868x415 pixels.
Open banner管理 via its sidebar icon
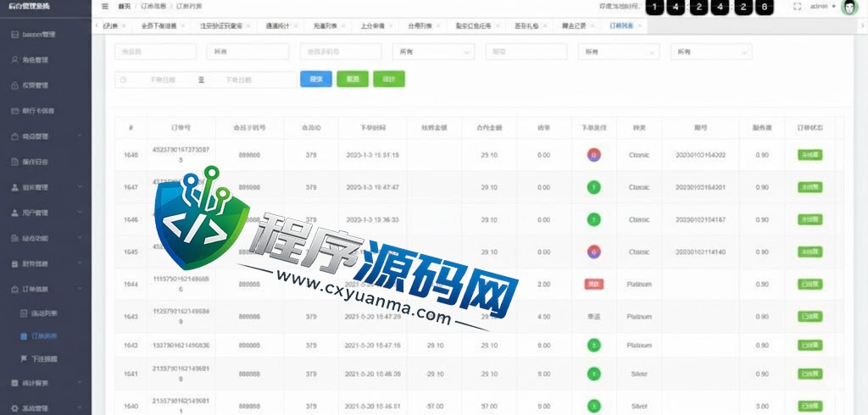[15, 35]
